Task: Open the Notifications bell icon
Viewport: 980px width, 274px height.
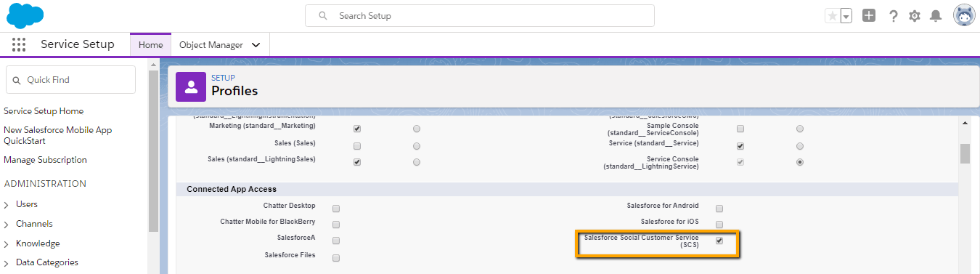Action: (x=936, y=16)
